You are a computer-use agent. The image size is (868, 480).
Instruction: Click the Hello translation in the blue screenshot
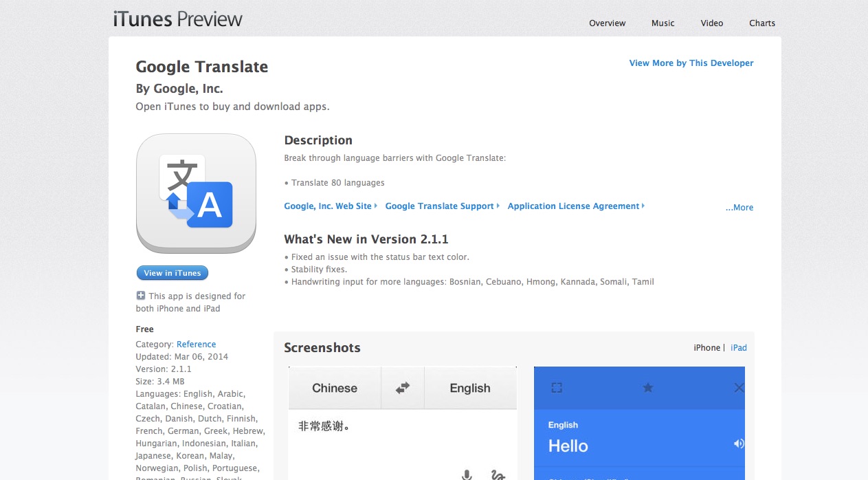(568, 446)
